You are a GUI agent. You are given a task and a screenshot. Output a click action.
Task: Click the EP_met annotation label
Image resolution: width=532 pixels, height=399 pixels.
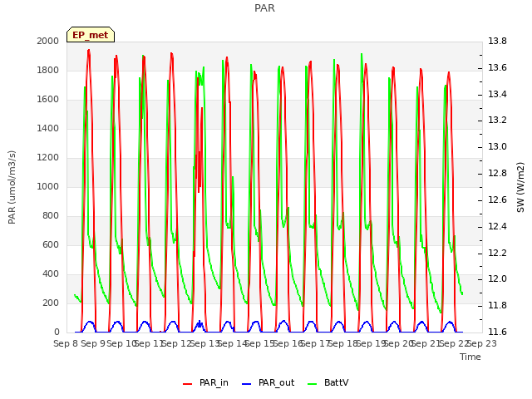91,35
